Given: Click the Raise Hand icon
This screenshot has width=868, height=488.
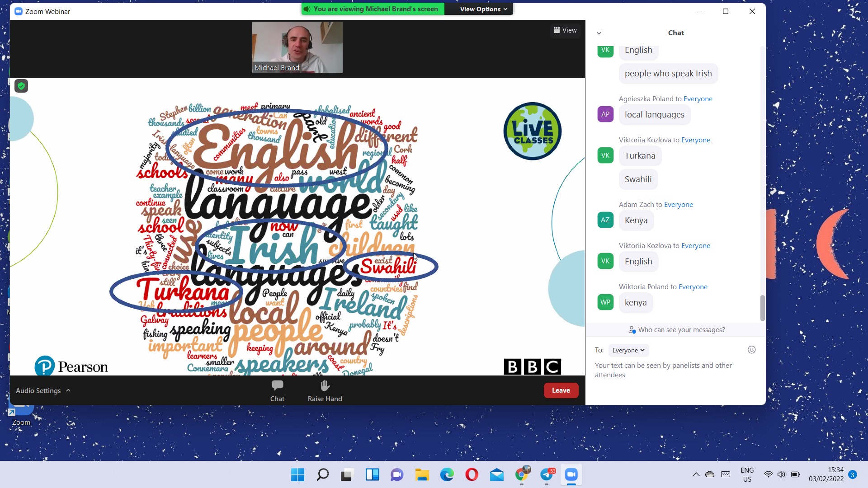Looking at the screenshot, I should (325, 385).
